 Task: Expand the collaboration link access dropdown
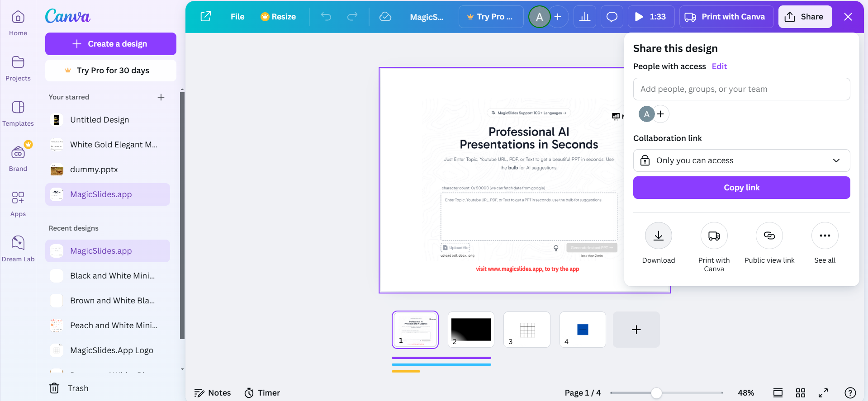(742, 160)
